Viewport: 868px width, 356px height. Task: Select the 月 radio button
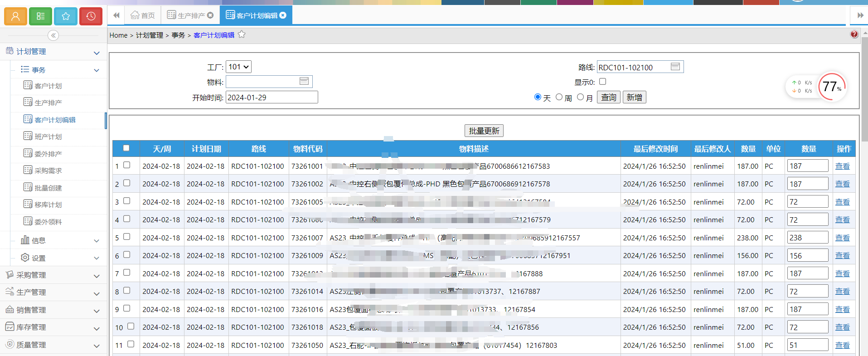(580, 97)
